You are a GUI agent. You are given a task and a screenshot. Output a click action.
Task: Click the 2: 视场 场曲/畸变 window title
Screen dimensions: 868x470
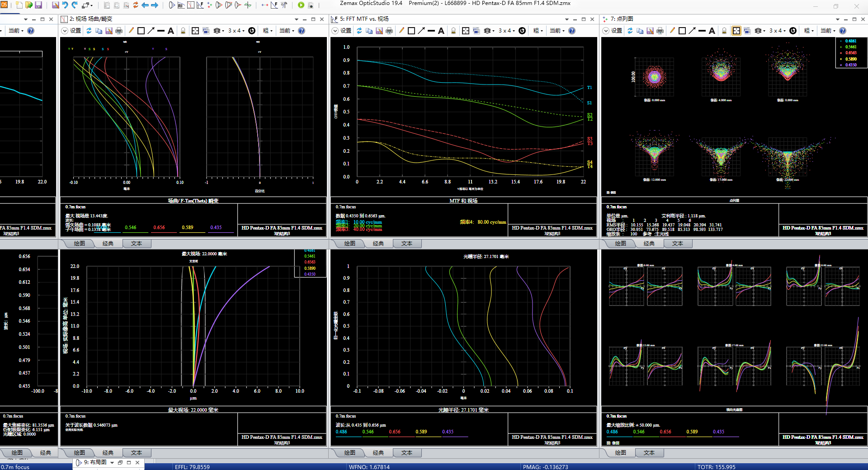[91, 19]
